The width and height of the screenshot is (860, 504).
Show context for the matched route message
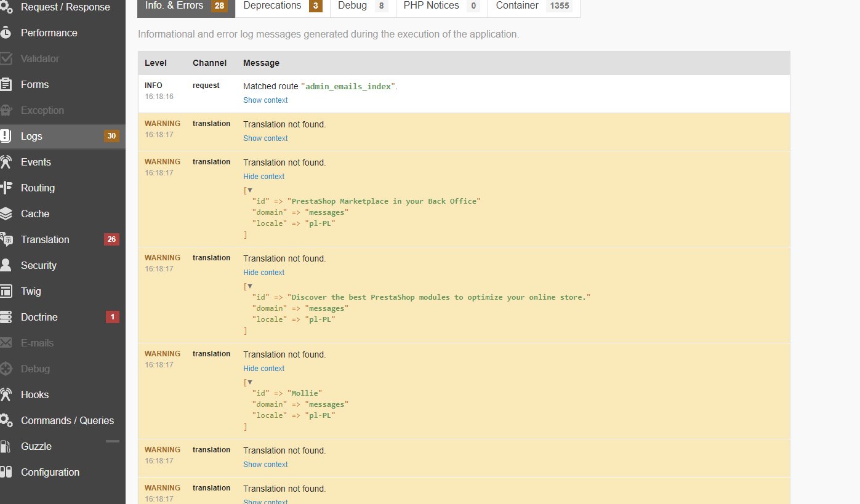pyautogui.click(x=265, y=100)
